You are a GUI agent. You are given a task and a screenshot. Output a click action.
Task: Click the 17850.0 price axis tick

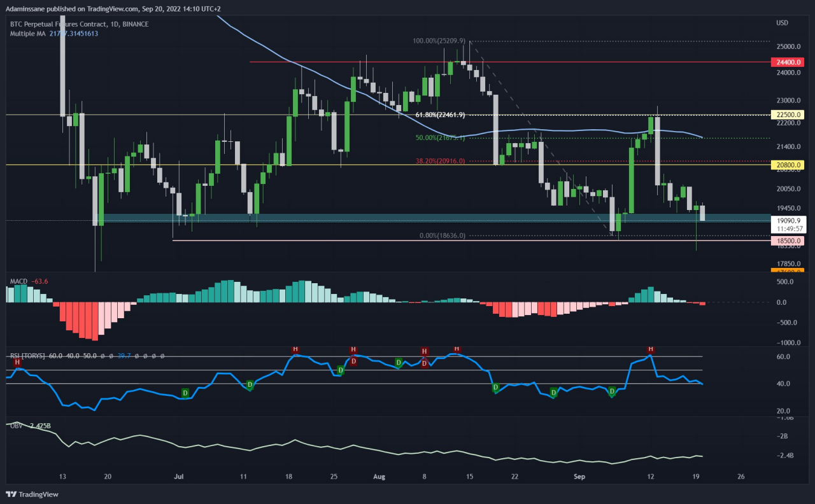click(x=788, y=263)
